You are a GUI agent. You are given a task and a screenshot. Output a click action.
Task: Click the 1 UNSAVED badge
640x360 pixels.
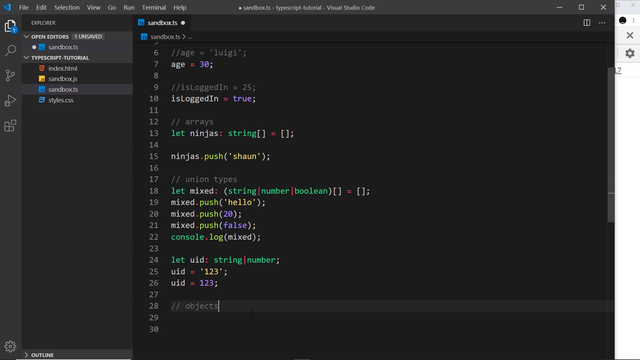(88, 37)
